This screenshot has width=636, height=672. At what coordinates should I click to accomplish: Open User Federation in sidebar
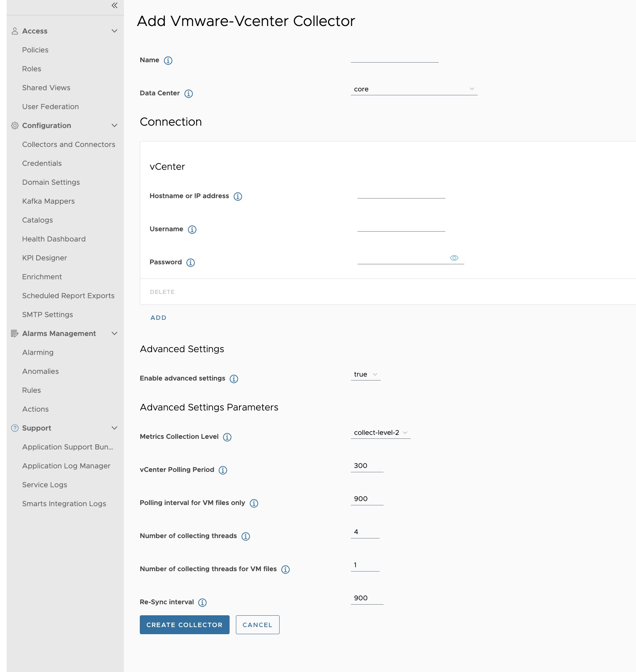click(x=50, y=107)
